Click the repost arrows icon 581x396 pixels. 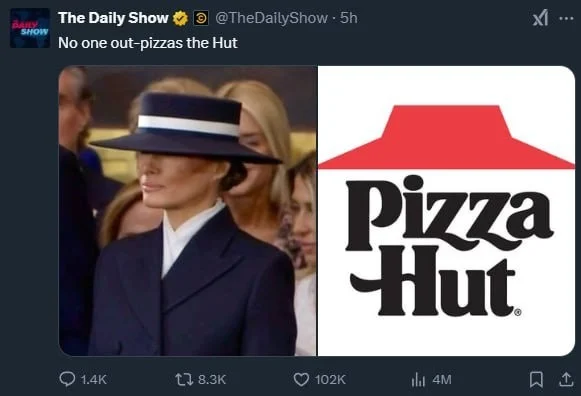click(184, 379)
